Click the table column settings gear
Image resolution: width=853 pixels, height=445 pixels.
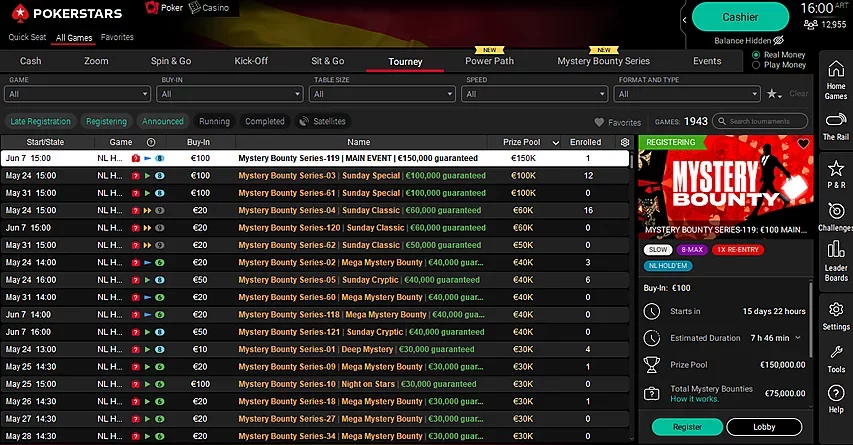pos(625,142)
